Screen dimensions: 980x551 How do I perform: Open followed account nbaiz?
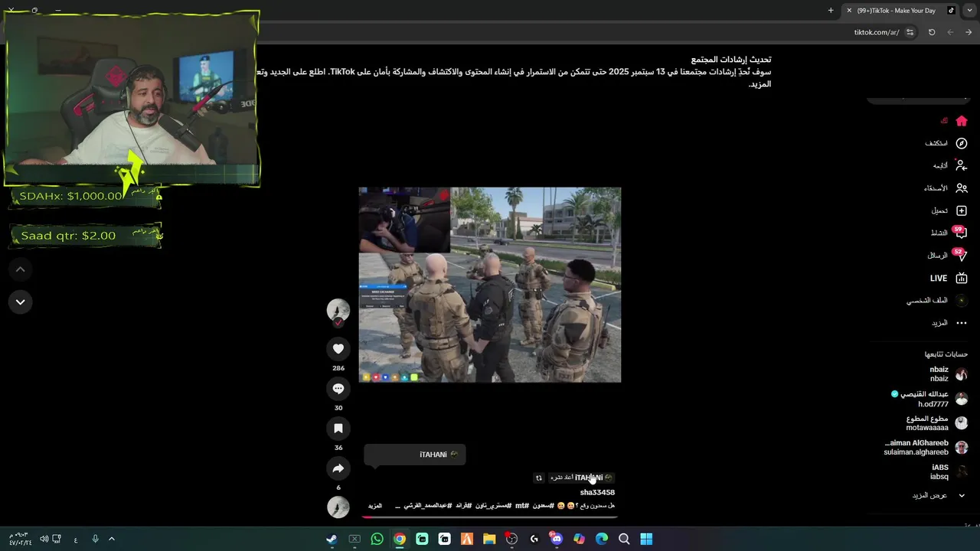(x=947, y=374)
